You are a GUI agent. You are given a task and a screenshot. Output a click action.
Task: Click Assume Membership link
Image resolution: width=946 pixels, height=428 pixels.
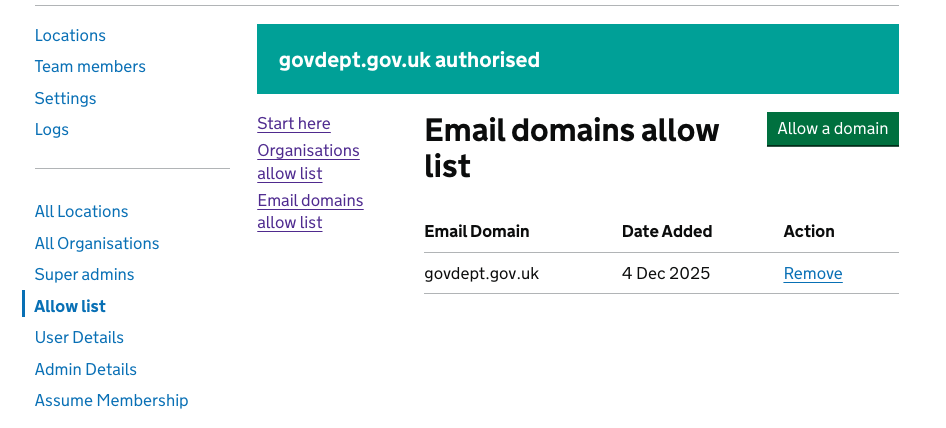111,400
